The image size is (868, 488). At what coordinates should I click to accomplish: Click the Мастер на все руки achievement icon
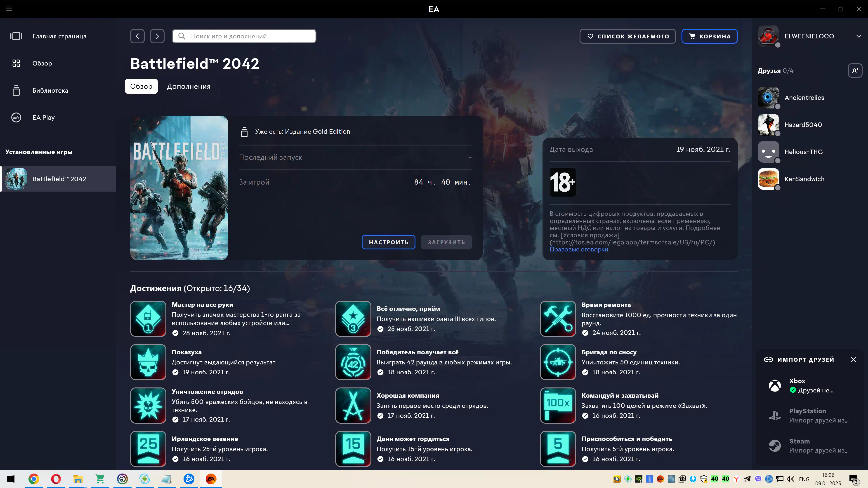148,319
